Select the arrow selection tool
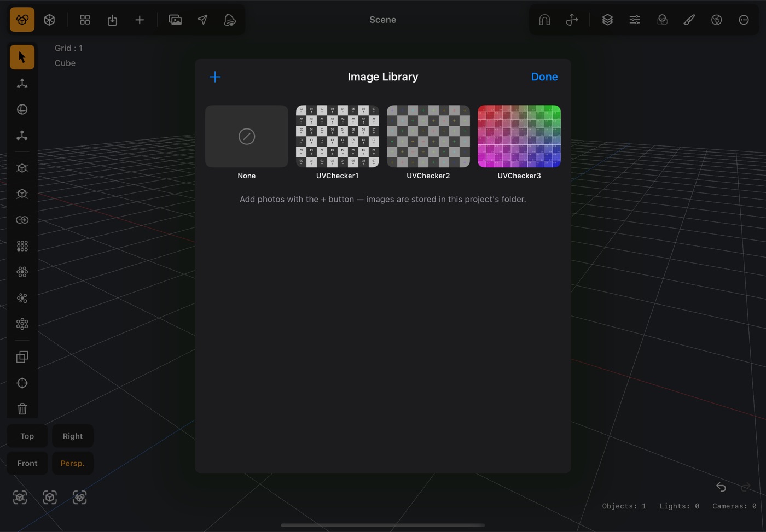 [x=22, y=57]
